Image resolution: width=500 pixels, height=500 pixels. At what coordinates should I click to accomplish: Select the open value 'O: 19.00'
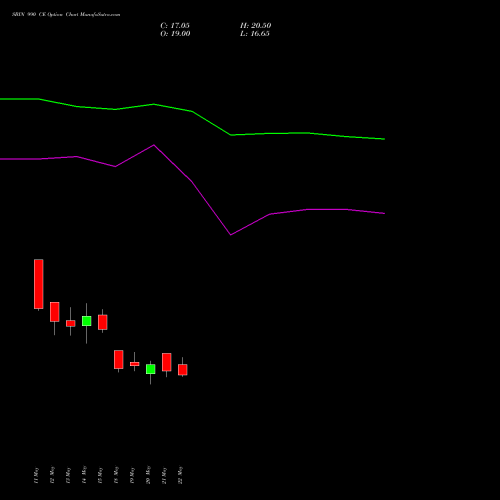175,34
